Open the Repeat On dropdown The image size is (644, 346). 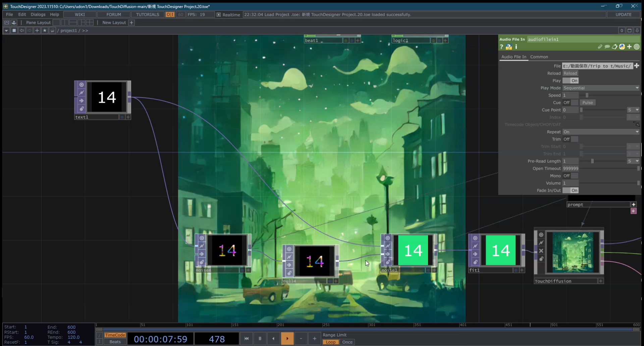(601, 132)
